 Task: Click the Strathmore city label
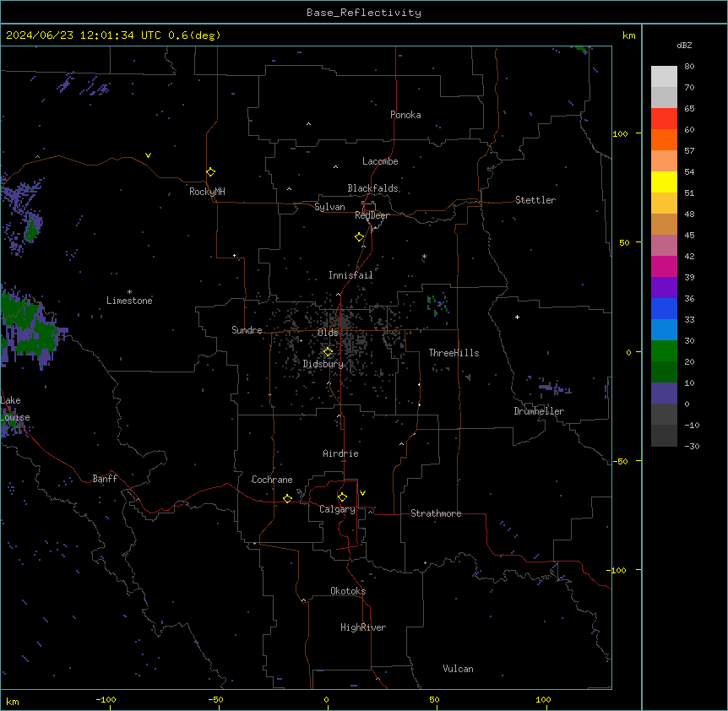click(x=436, y=513)
